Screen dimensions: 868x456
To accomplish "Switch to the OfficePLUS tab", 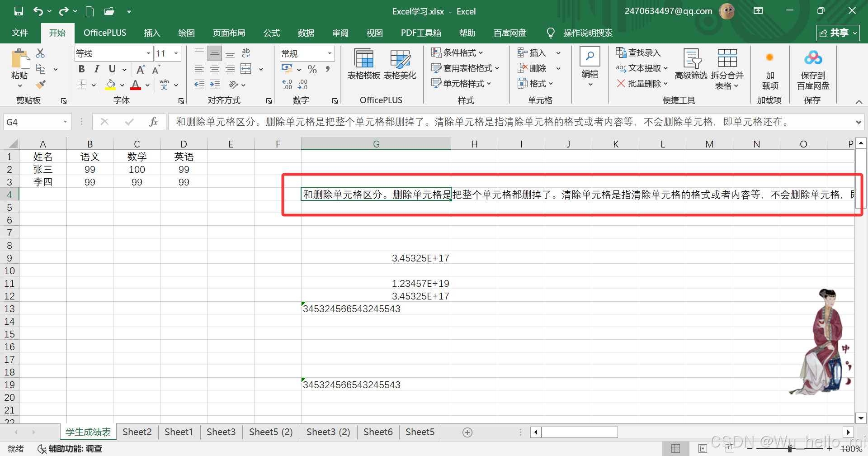I will click(105, 33).
